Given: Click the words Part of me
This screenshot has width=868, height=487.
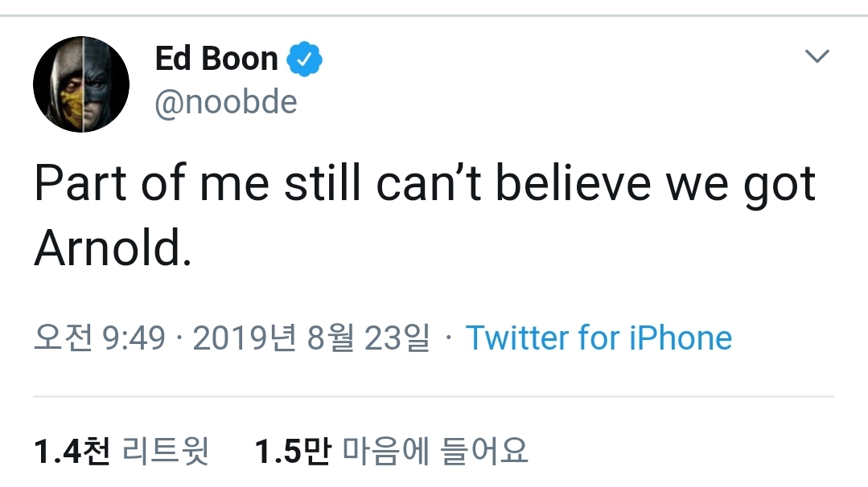Looking at the screenshot, I should 151,184.
